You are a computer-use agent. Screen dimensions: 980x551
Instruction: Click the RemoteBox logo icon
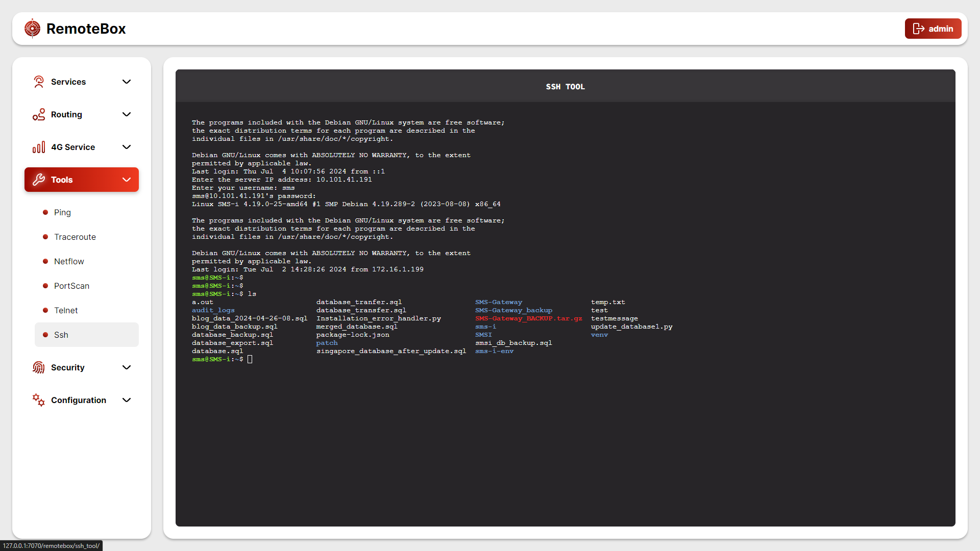(x=32, y=28)
